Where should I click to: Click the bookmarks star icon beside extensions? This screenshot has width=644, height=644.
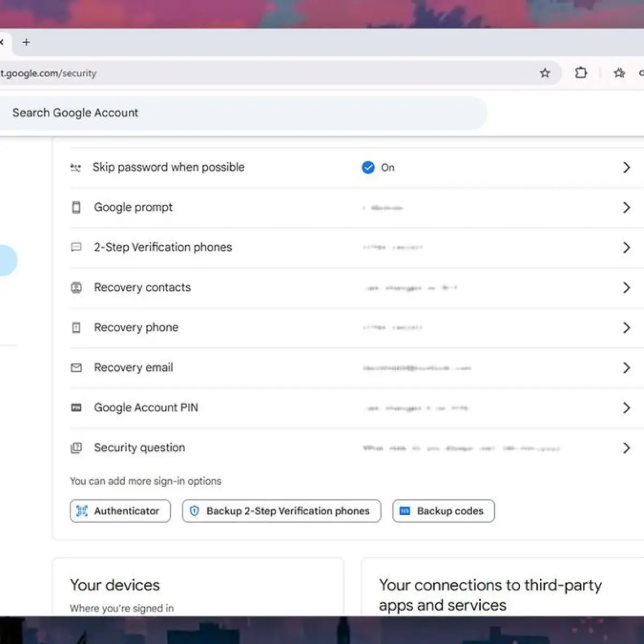click(619, 73)
